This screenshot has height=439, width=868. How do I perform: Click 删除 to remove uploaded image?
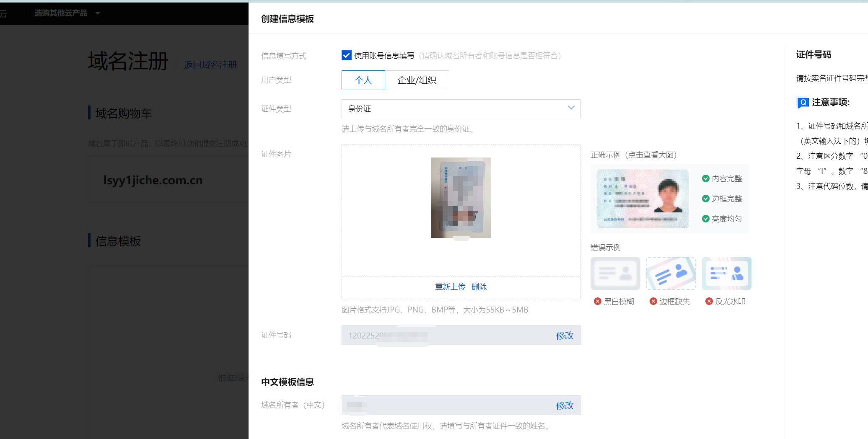coord(479,287)
